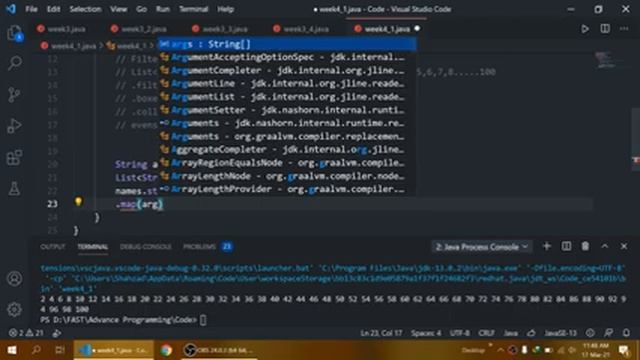Pick ArrayRegionEqualsNode suggestion
Screen dimensions: 640x360
point(288,162)
